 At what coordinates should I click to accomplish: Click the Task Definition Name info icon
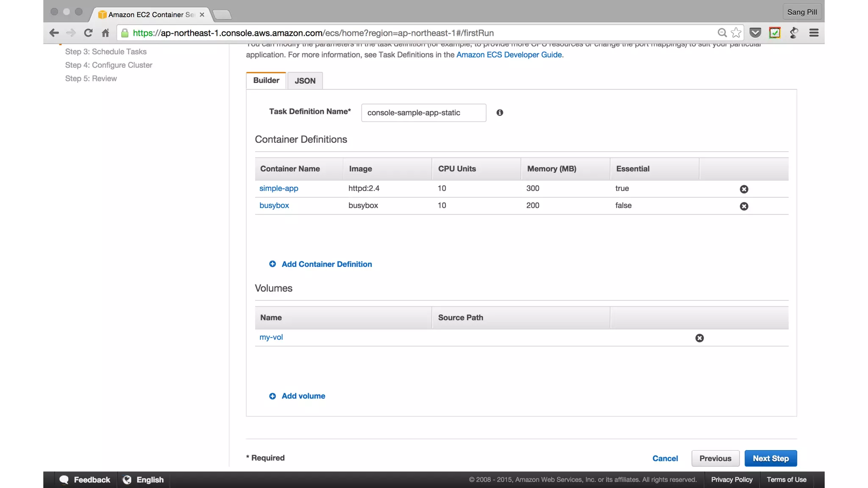(x=500, y=113)
